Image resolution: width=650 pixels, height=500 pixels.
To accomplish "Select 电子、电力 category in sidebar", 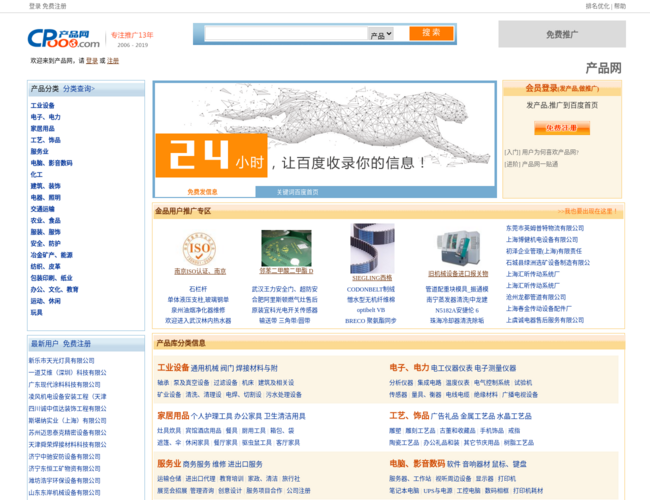I will click(x=46, y=117).
